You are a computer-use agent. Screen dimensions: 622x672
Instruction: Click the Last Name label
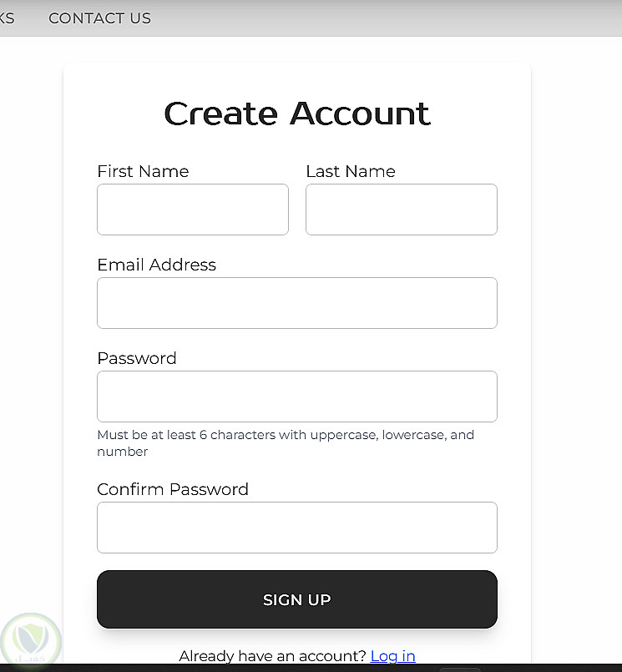click(351, 171)
